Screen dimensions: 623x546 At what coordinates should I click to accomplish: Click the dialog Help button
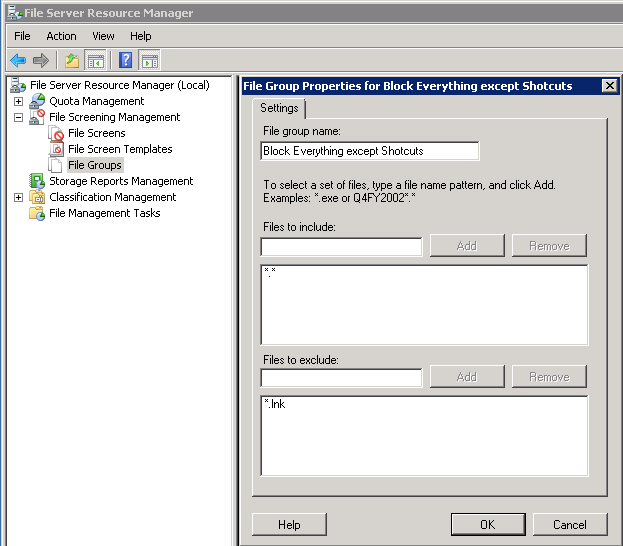[289, 525]
